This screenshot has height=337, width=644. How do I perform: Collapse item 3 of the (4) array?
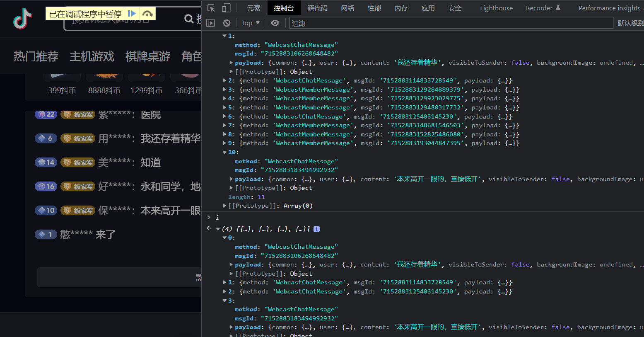pos(224,301)
